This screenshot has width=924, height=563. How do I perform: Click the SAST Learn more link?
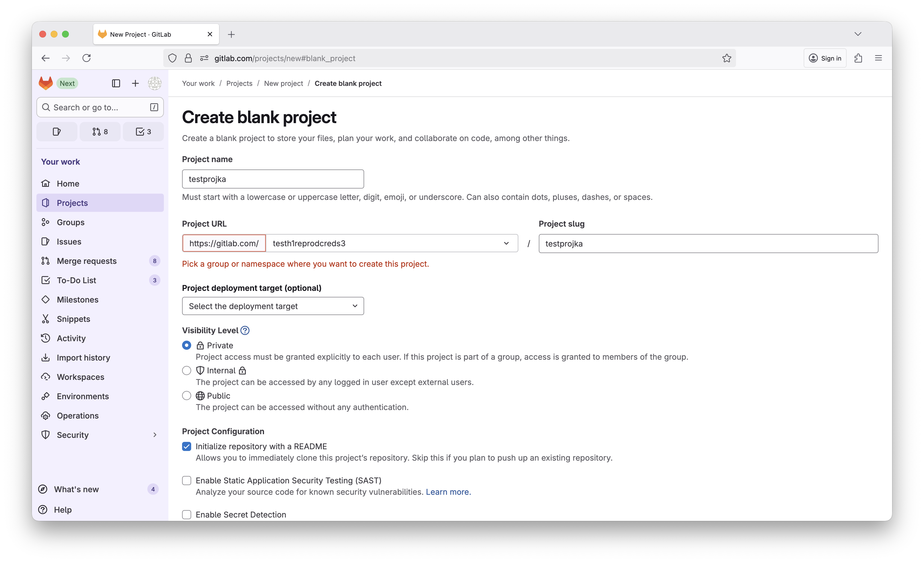click(447, 492)
